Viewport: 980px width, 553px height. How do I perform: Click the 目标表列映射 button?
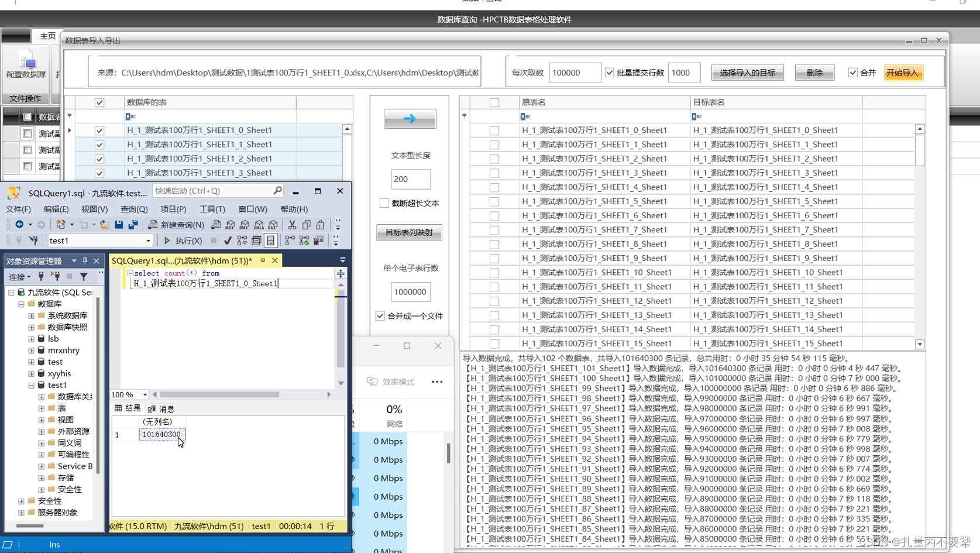pos(409,232)
